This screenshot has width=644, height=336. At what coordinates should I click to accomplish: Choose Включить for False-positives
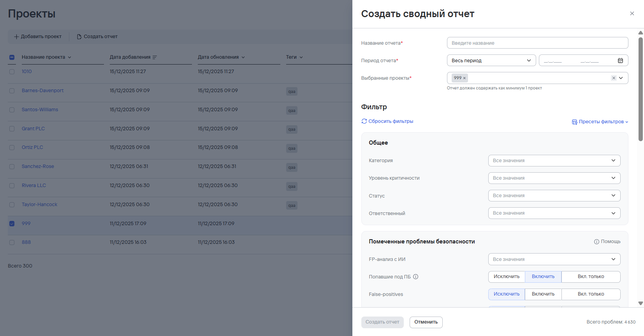coord(543,294)
